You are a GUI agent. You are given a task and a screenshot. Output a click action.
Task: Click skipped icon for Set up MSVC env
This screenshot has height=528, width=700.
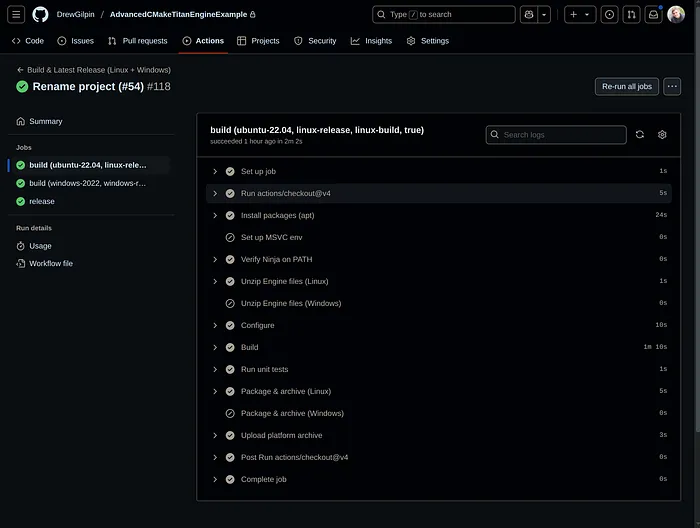(x=230, y=237)
